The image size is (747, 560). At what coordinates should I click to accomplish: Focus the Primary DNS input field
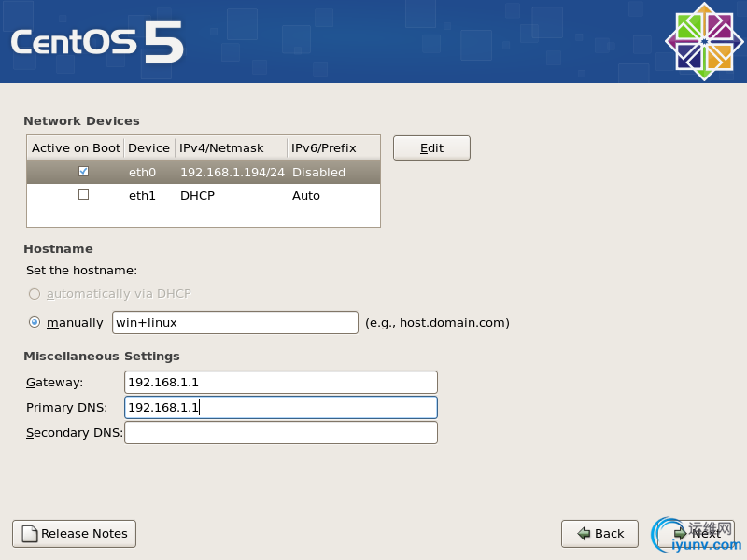coord(281,408)
